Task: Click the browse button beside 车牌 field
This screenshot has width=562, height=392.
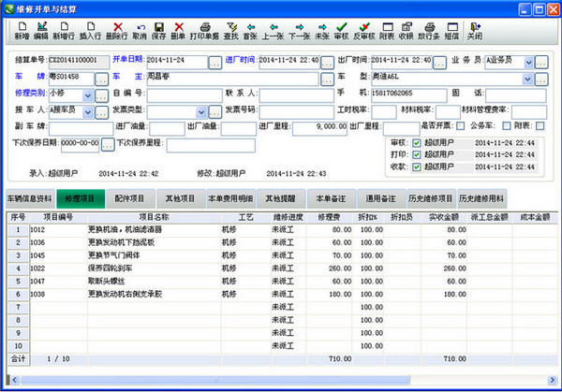Action: pyautogui.click(x=101, y=78)
